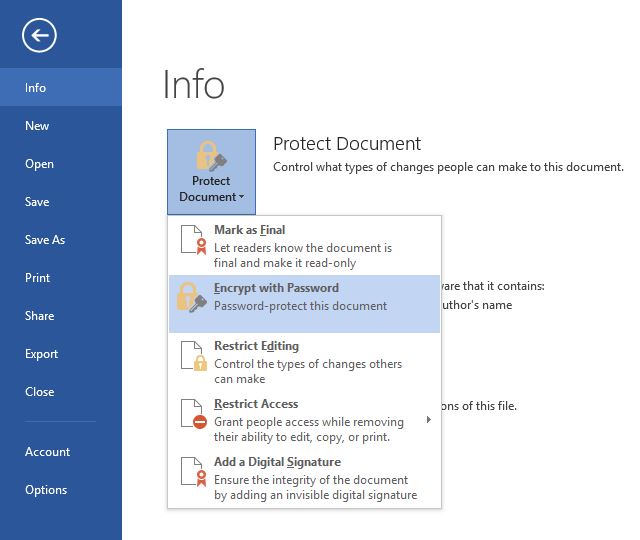Choose Add a Digital Signature menu title

click(x=277, y=462)
